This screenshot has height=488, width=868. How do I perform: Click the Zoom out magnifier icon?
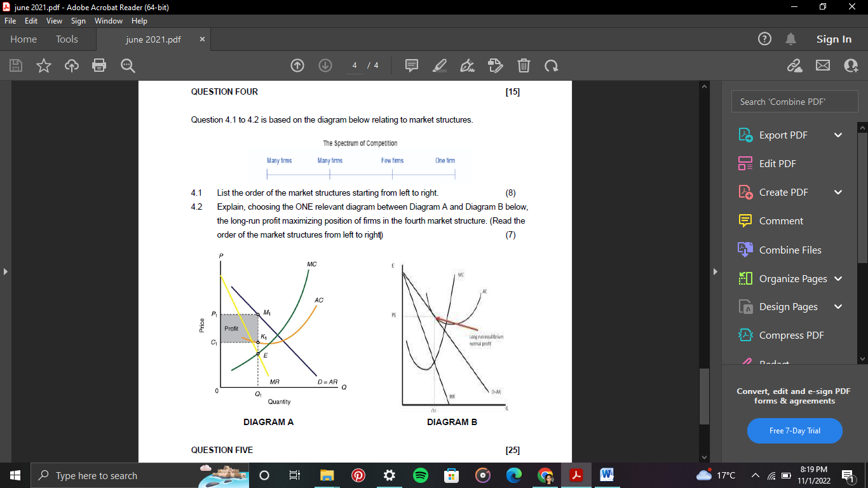(127, 65)
